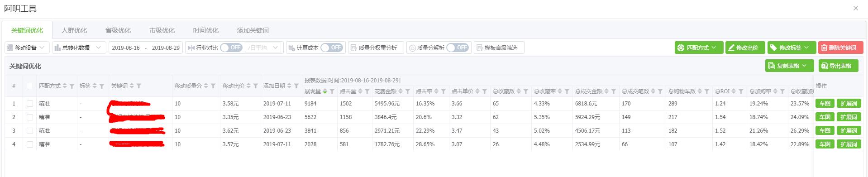Sort the 总成交金额 column
The height and width of the screenshot is (177, 868).
pos(606,91)
